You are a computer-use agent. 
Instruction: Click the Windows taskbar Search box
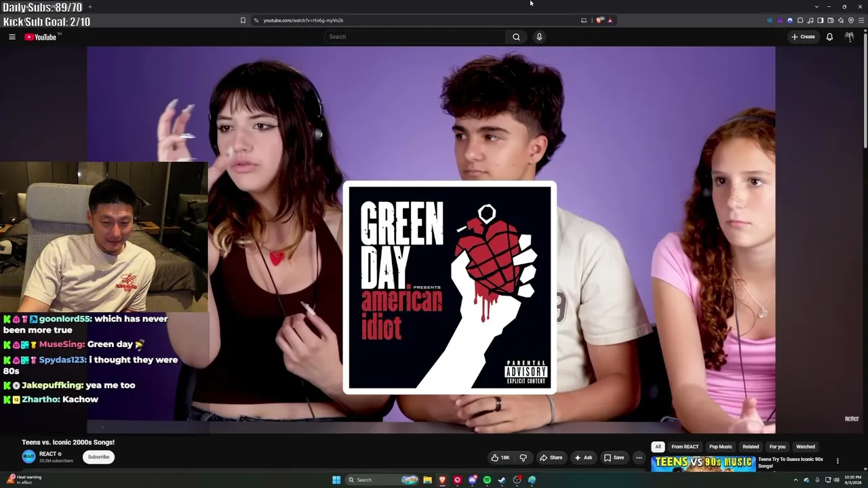(383, 480)
